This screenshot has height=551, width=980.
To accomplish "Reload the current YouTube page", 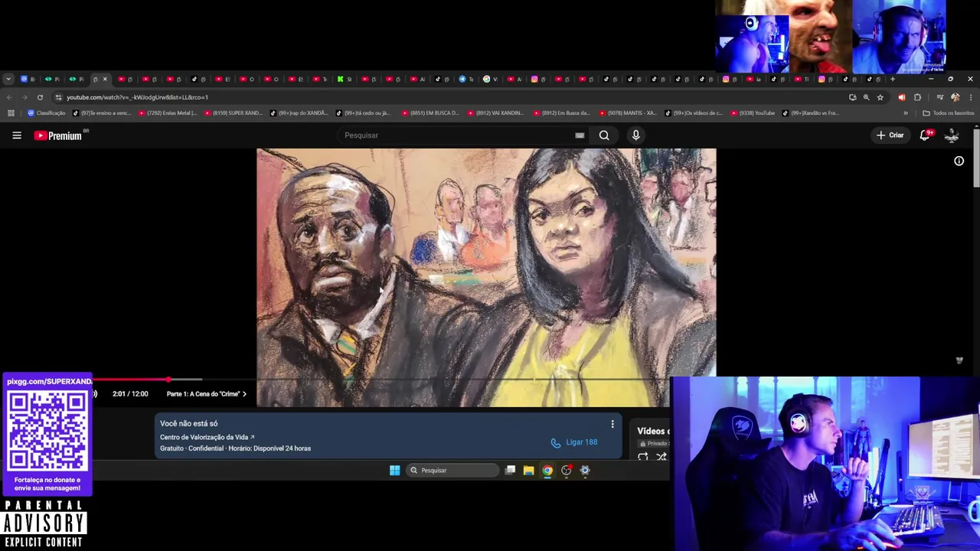I will (x=40, y=97).
